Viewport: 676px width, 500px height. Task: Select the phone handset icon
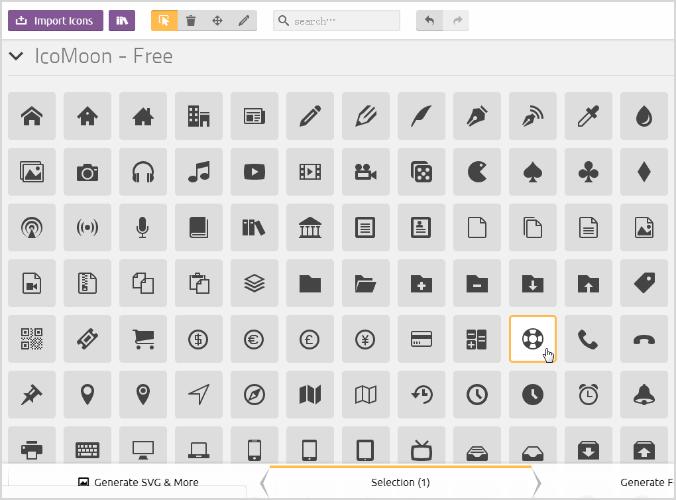pyautogui.click(x=588, y=339)
